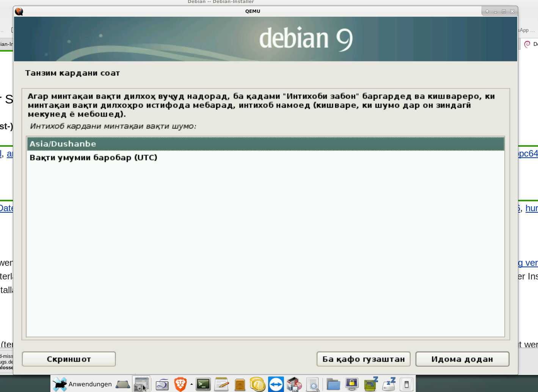Click the suspend drive sleep icon
Screen dimensions: 538x392
click(389, 384)
